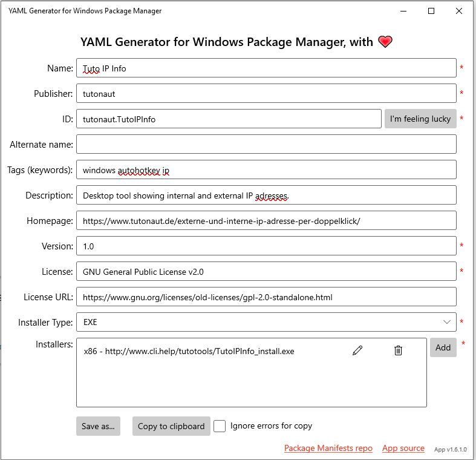Click into the Publisher field with 'tutonaut'
Image resolution: width=476 pixels, height=460 pixels.
266,93
